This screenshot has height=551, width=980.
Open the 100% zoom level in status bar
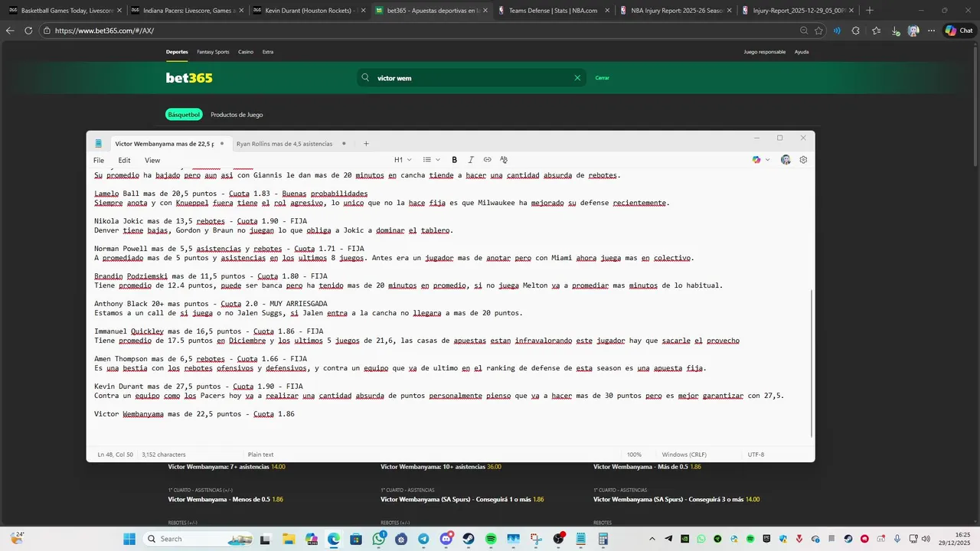tap(634, 455)
